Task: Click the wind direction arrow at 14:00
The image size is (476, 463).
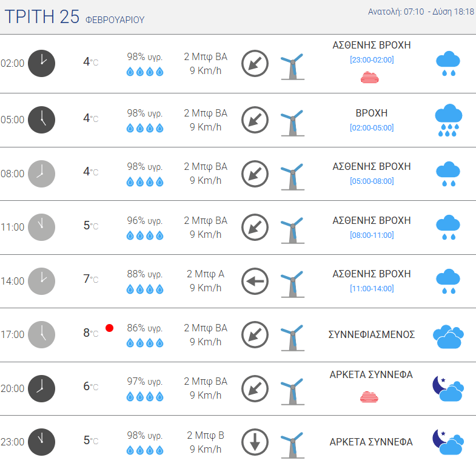Action: [255, 282]
